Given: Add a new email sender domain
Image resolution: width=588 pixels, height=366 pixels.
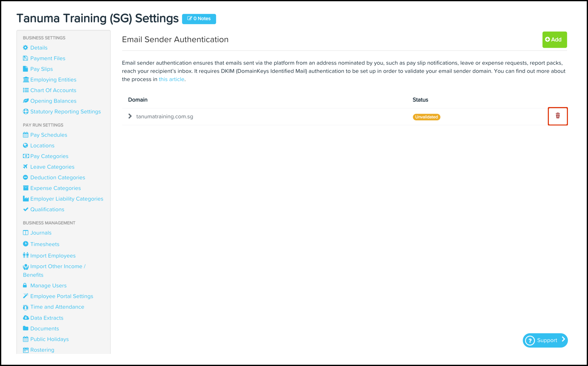Looking at the screenshot, I should point(554,40).
